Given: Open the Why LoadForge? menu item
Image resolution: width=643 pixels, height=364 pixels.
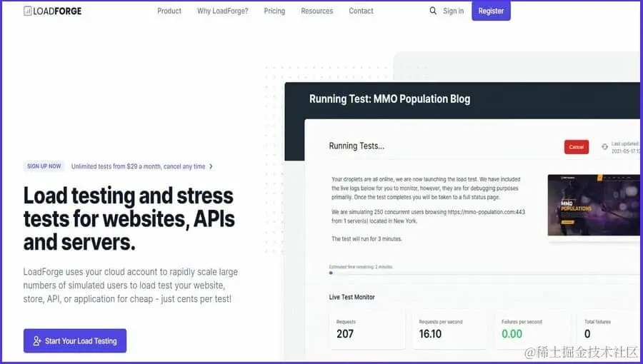Looking at the screenshot, I should pyautogui.click(x=223, y=11).
